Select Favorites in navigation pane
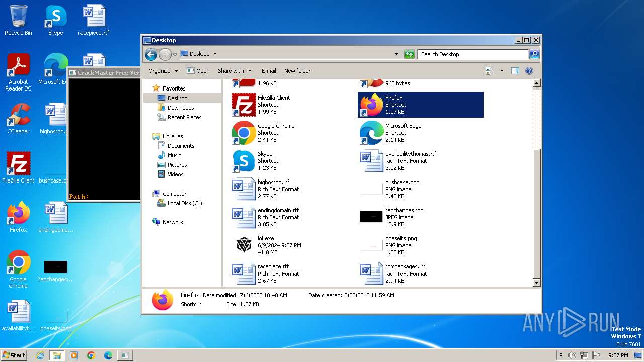Screen dimensions: 644x362 click(169, 88)
